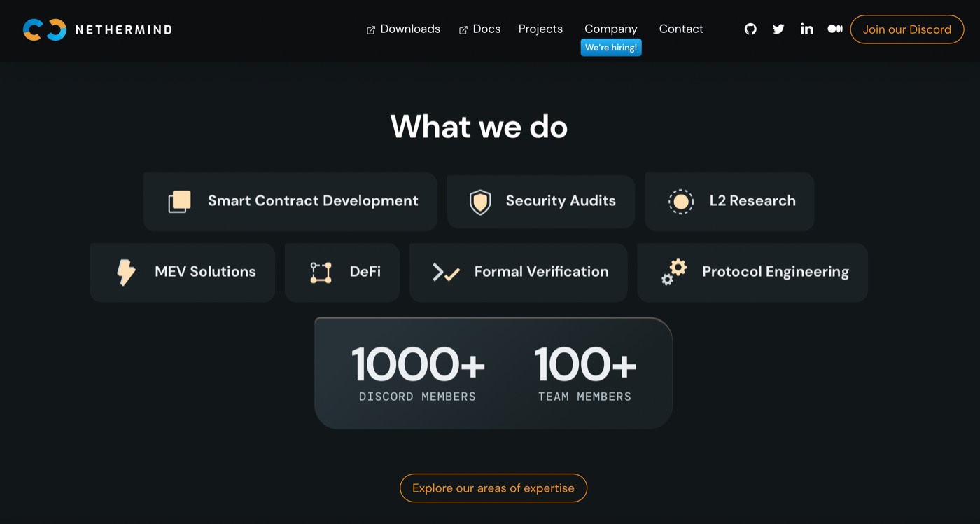Screen dimensions: 980x524
Task: Select the DeFi label
Action: [365, 272]
